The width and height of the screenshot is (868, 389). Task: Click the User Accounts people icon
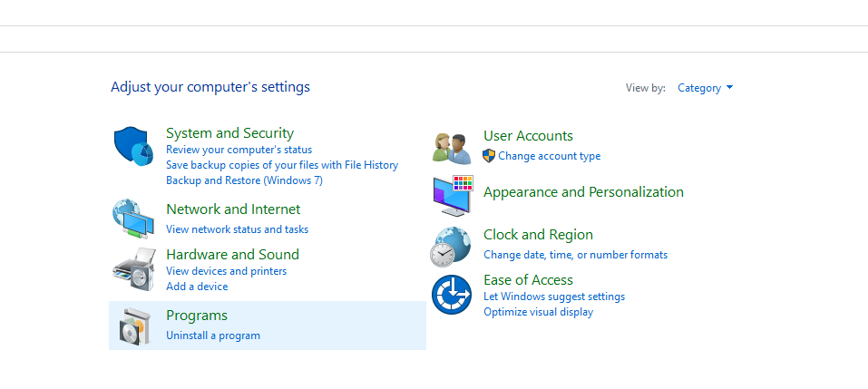tap(451, 147)
